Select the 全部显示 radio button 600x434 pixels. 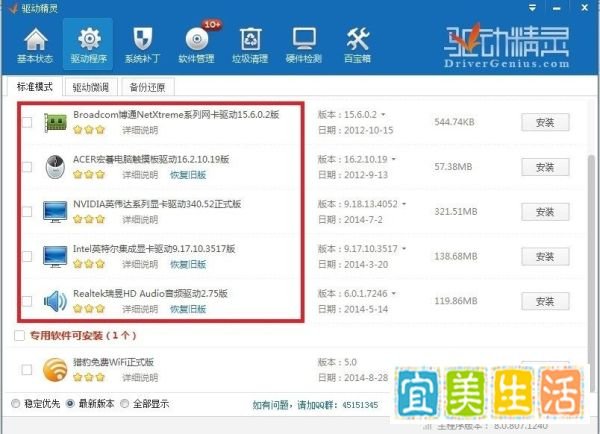[124, 403]
